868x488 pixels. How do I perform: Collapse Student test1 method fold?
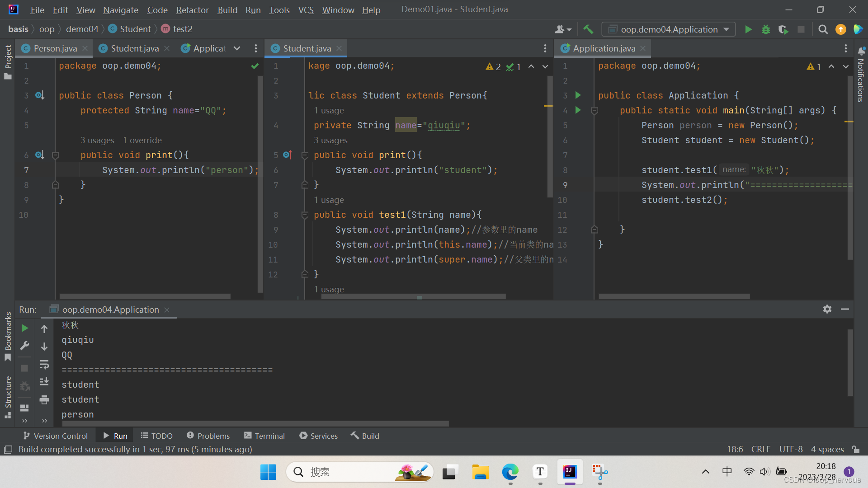tap(305, 215)
